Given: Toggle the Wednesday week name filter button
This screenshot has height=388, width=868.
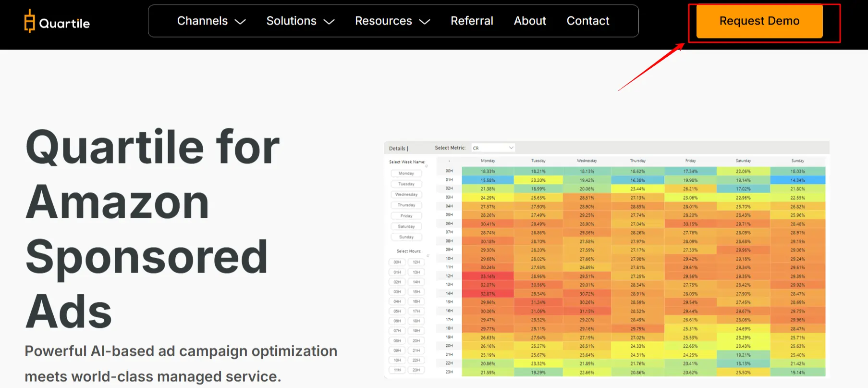Looking at the screenshot, I should click(406, 195).
